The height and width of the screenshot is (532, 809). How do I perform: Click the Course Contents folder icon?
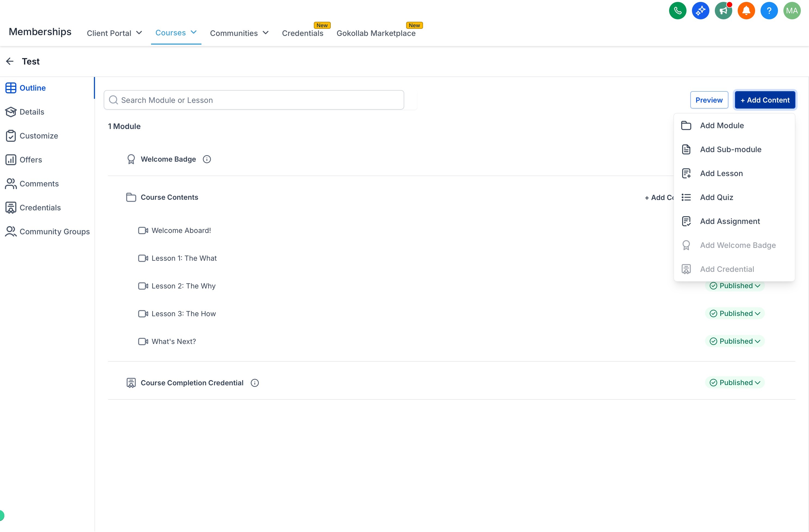click(x=131, y=197)
